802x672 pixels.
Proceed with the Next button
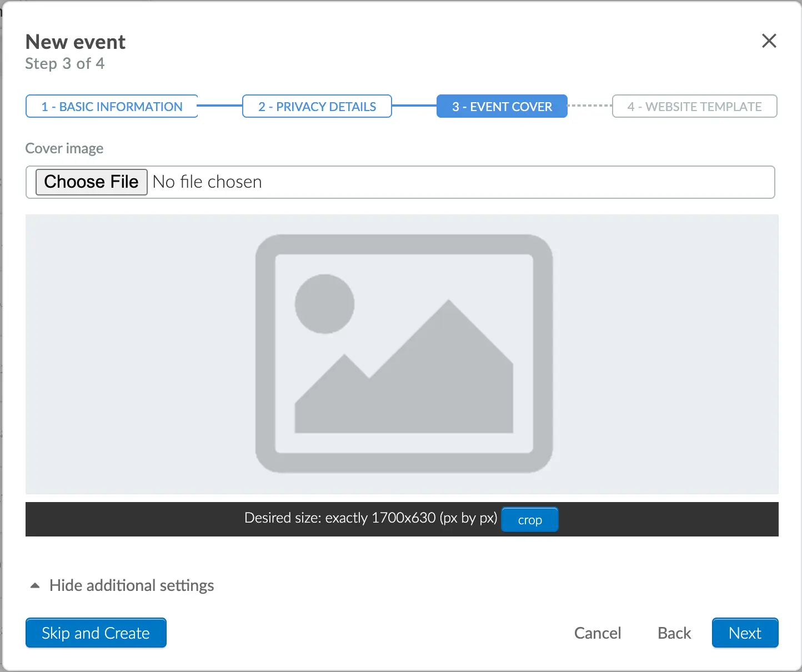click(x=745, y=633)
